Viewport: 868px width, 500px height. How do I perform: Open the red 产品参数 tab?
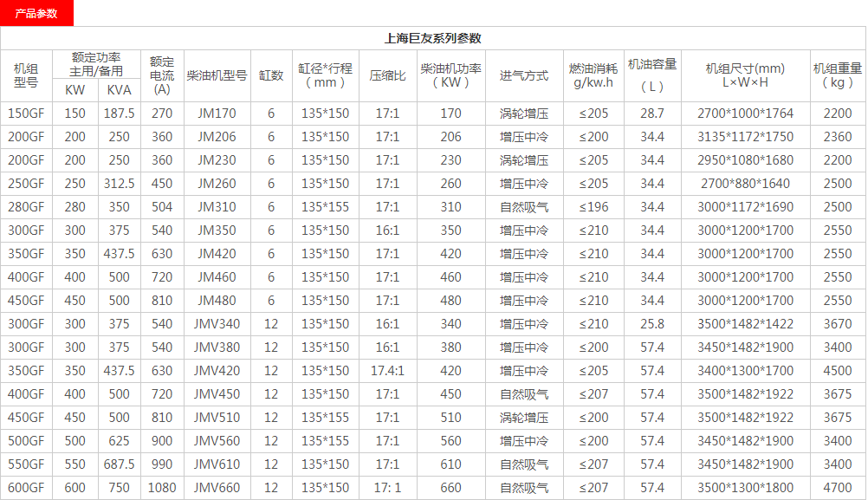click(x=36, y=13)
